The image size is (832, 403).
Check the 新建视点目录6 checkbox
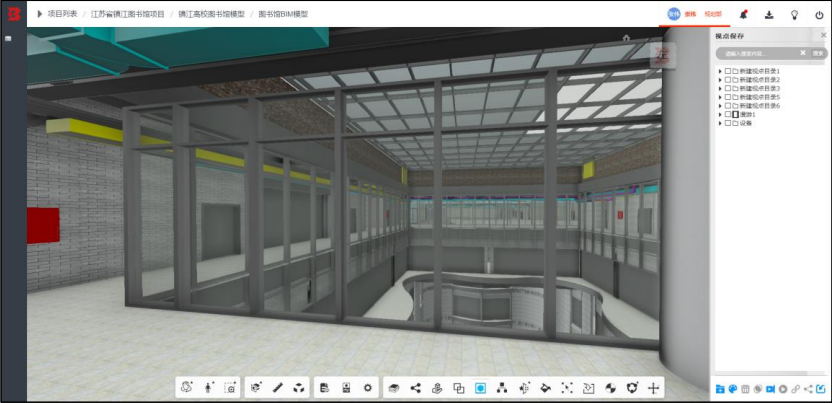pos(728,106)
